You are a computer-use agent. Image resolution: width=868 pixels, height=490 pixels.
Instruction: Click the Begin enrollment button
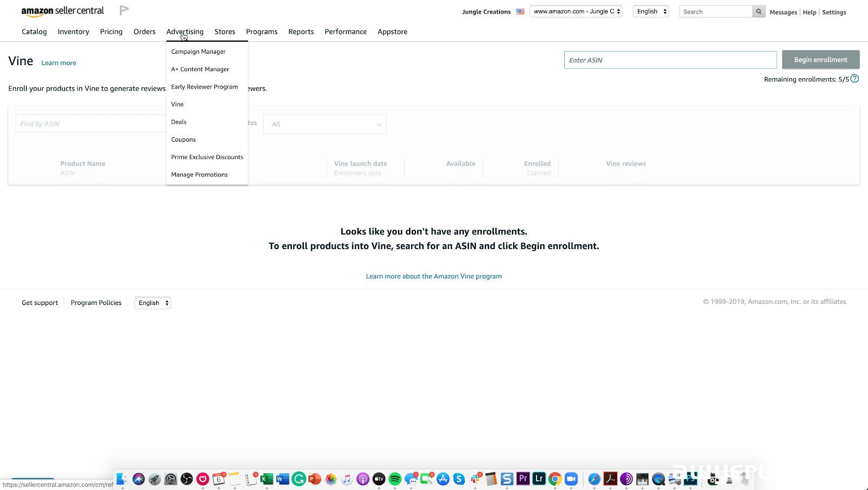(821, 60)
